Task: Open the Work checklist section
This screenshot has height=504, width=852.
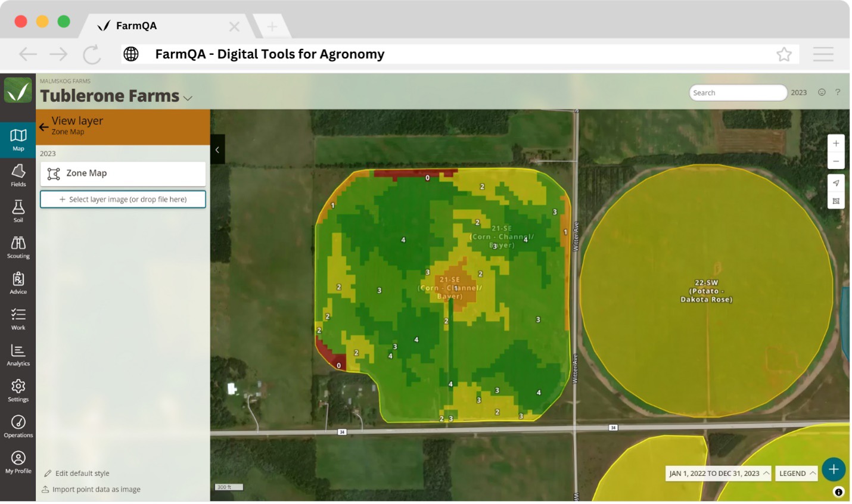Action: (18, 319)
